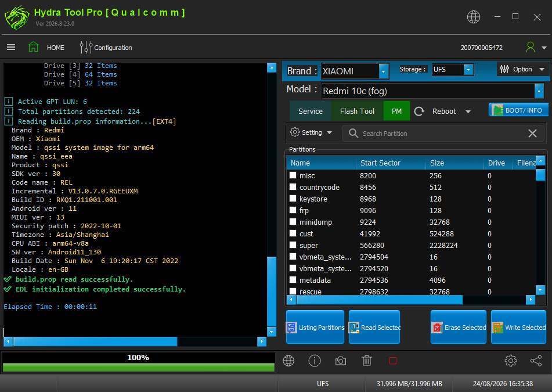Viewport: 552px width, 392px height.
Task: Click the Erase Selected icon
Action: tap(437, 328)
